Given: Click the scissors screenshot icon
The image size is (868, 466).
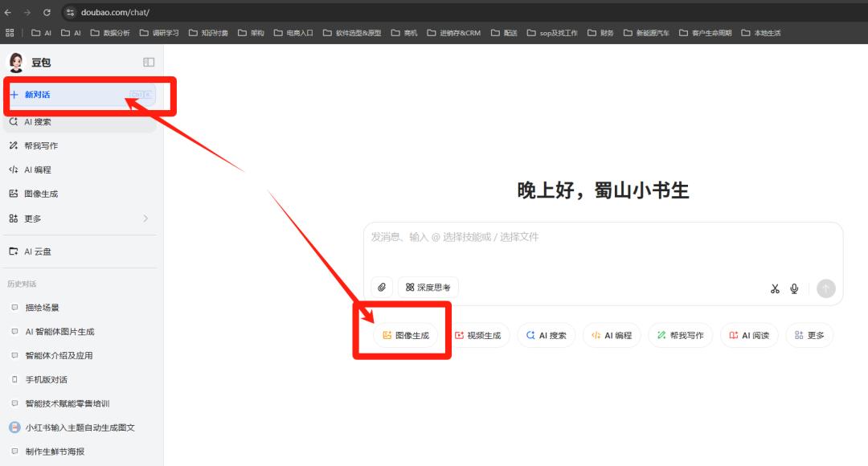Looking at the screenshot, I should pyautogui.click(x=774, y=288).
